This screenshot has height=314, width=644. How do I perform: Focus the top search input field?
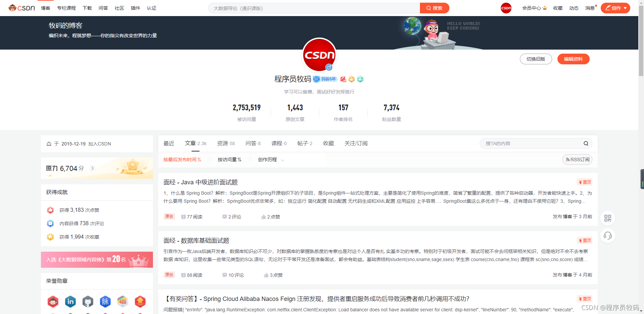pos(314,8)
